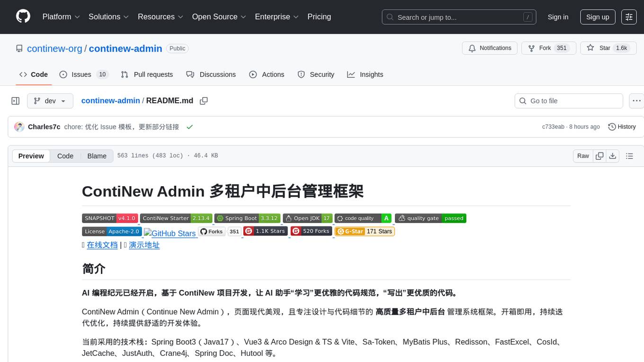Open the Pricing page
The width and height of the screenshot is (644, 362).
[x=319, y=17]
